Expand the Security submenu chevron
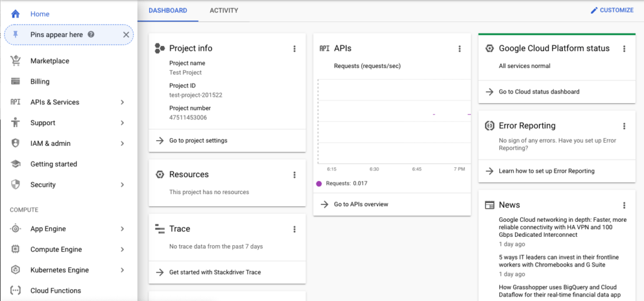The width and height of the screenshot is (644, 301). click(x=123, y=184)
